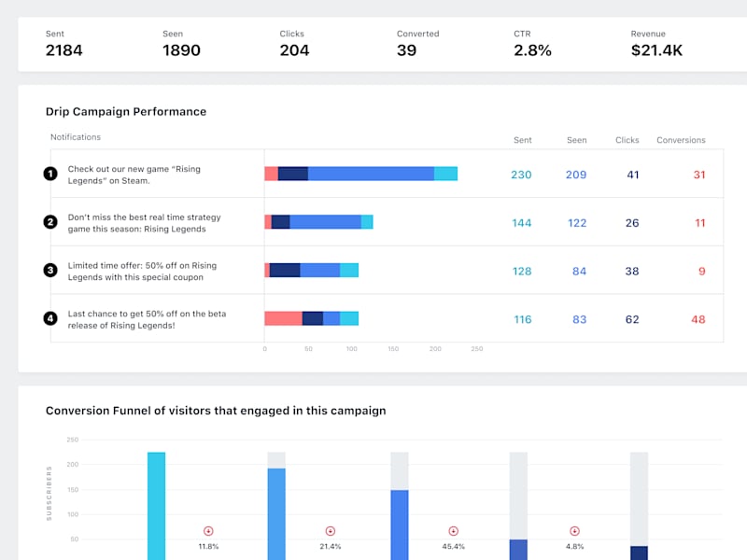Viewport: 747px width, 560px height.
Task: Click the Sent column header in table
Action: click(x=523, y=140)
